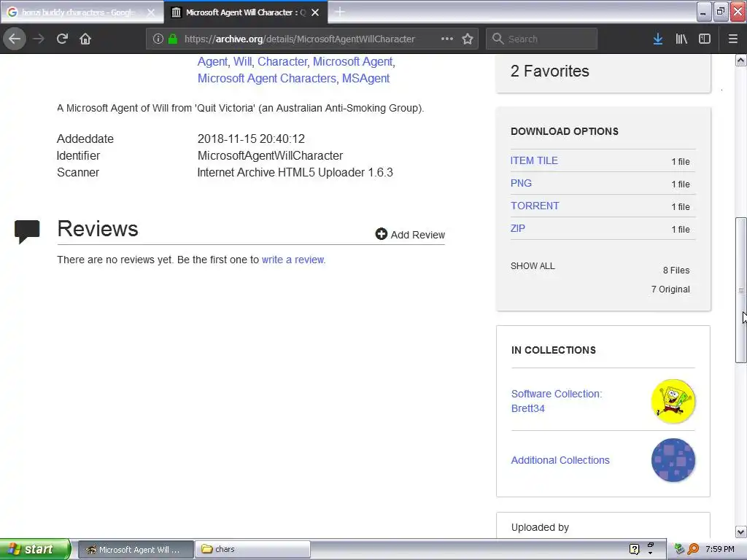Click the safely remove hardware tray icon
The width and height of the screenshot is (747, 560).
coord(679,549)
